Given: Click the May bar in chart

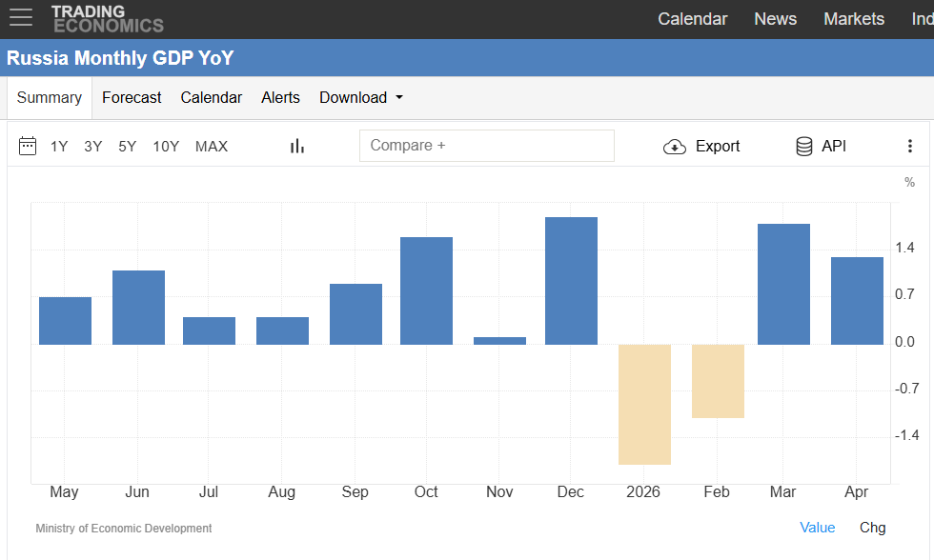Looking at the screenshot, I should coord(66,321).
